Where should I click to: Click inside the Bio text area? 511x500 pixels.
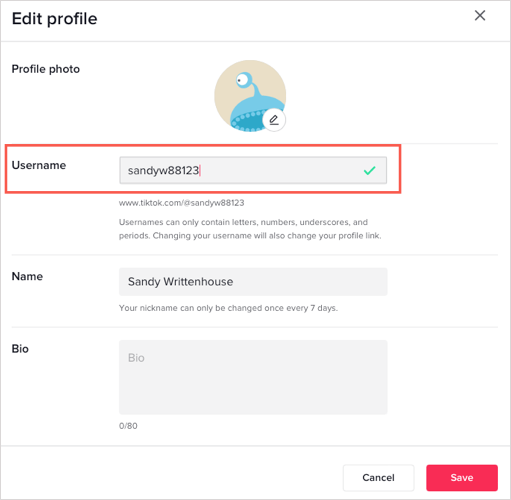coord(253,377)
